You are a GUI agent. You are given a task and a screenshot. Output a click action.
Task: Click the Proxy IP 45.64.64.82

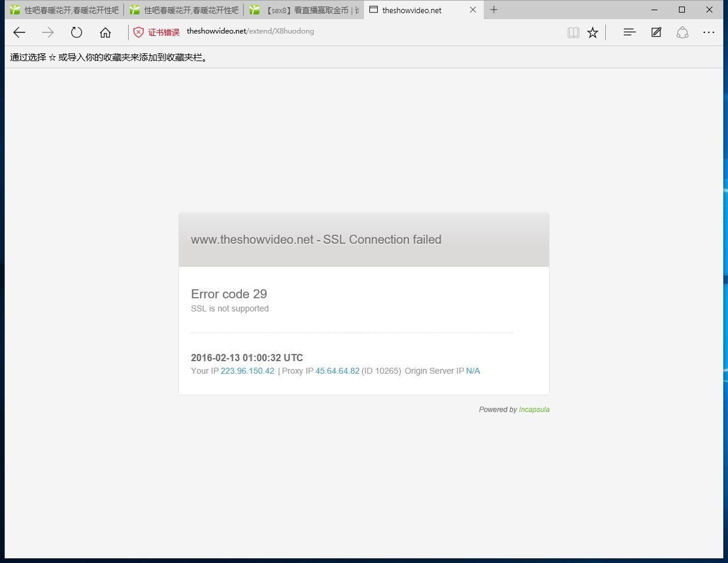[337, 371]
